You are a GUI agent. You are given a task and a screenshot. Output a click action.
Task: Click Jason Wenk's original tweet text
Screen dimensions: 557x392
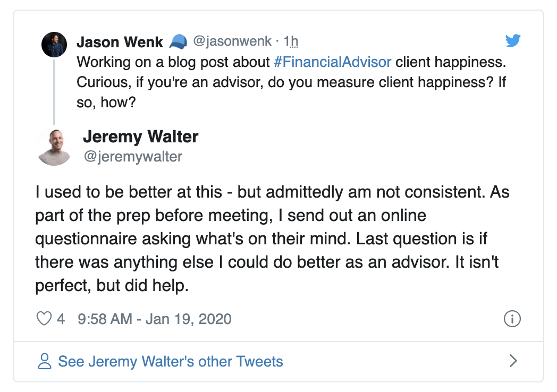click(x=291, y=82)
